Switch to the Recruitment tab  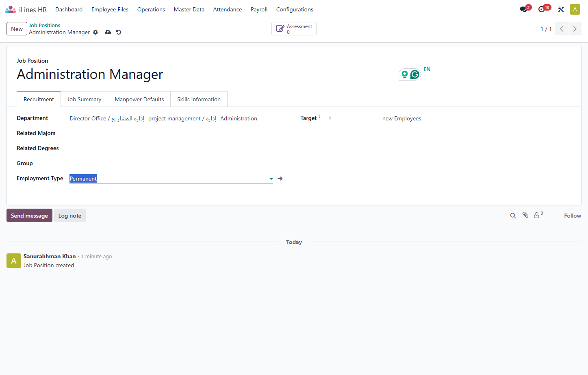(39, 99)
